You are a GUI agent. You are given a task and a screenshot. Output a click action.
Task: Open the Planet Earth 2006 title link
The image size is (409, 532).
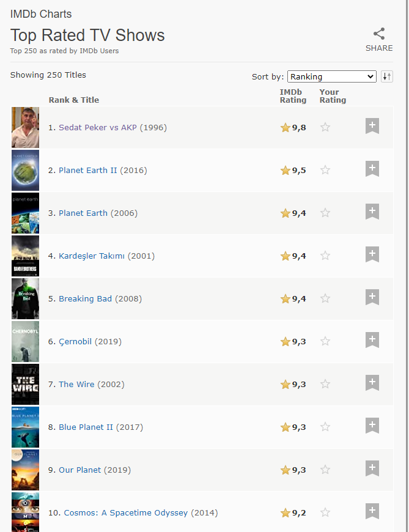coord(83,213)
